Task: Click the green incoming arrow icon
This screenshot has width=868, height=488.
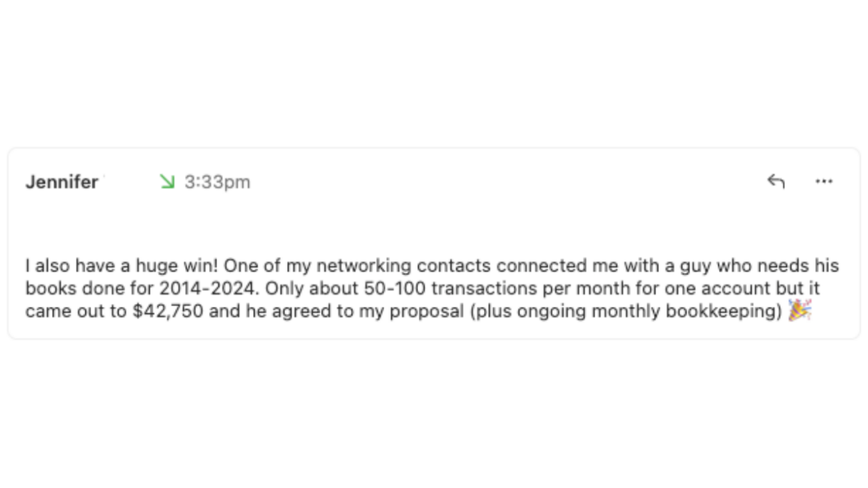Action: 167,182
